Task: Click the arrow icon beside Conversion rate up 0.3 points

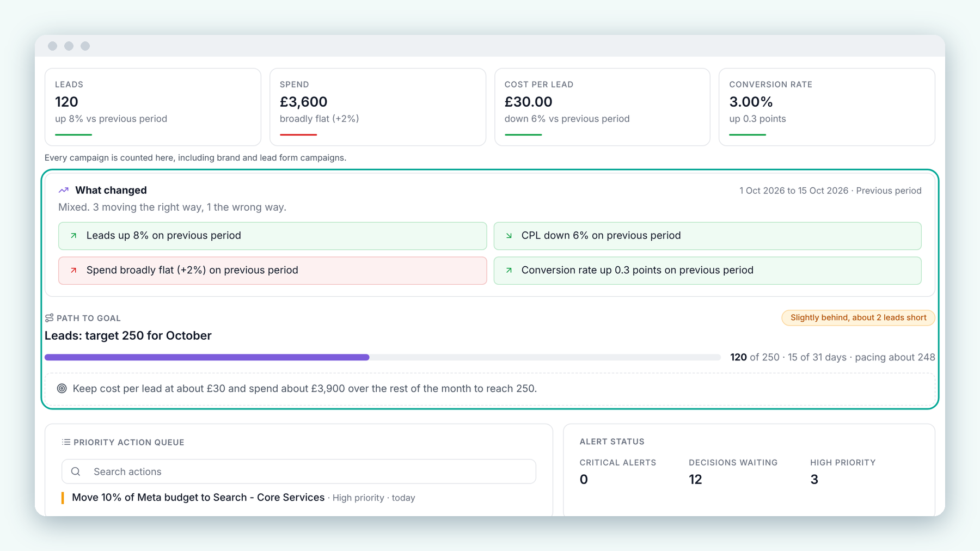Action: pos(509,271)
